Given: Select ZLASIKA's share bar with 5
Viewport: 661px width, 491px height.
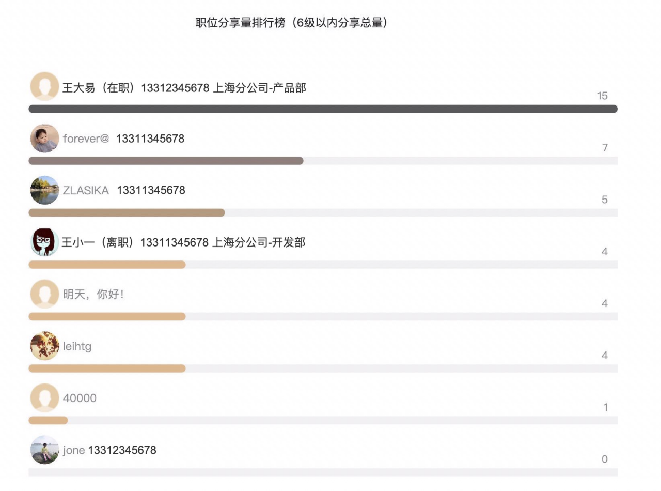Looking at the screenshot, I should pos(126,213).
